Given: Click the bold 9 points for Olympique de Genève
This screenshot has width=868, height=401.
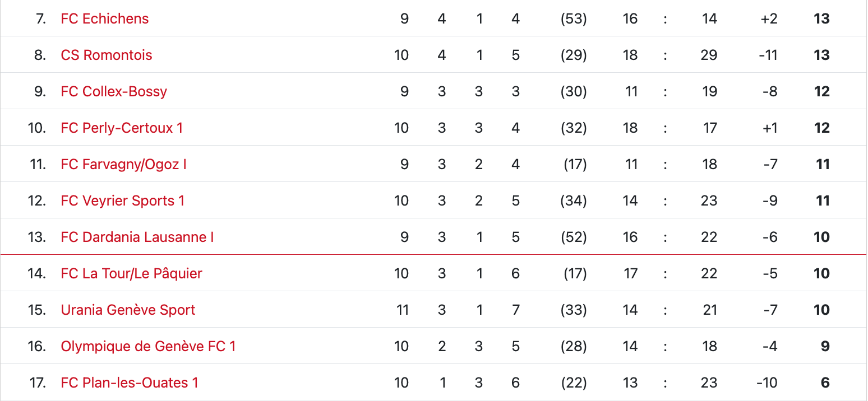Looking at the screenshot, I should pyautogui.click(x=825, y=346).
